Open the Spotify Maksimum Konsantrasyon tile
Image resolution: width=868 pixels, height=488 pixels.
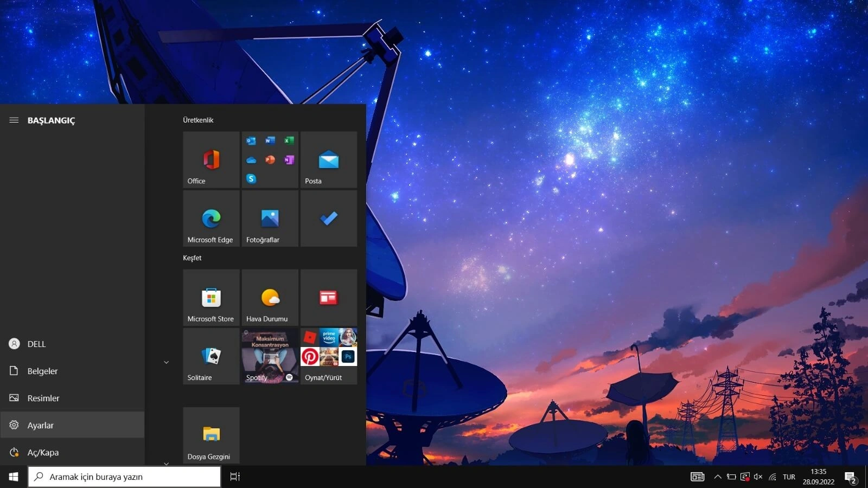coord(270,356)
